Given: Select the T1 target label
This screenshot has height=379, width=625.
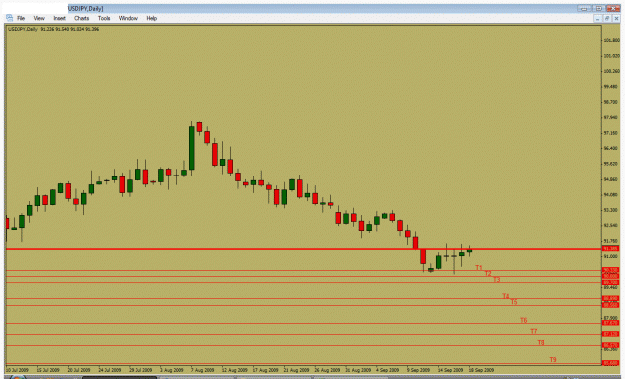Looking at the screenshot, I should (x=479, y=268).
